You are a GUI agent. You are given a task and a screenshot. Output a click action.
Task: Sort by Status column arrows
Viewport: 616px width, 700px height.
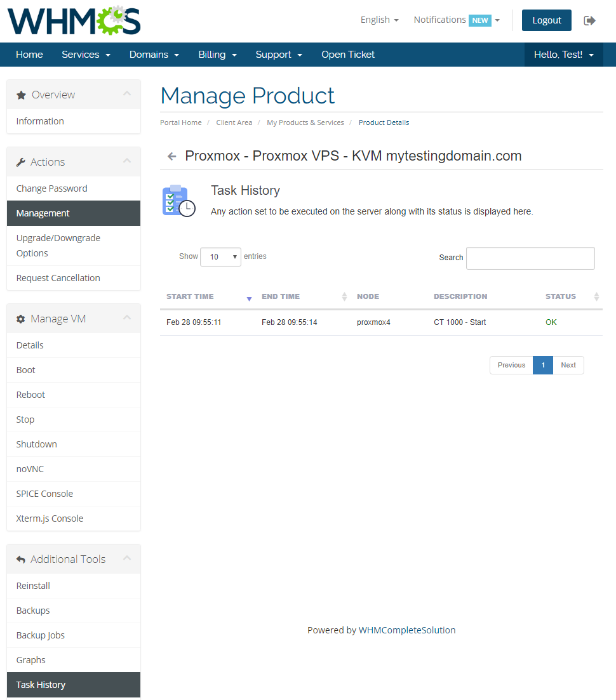pos(596,296)
